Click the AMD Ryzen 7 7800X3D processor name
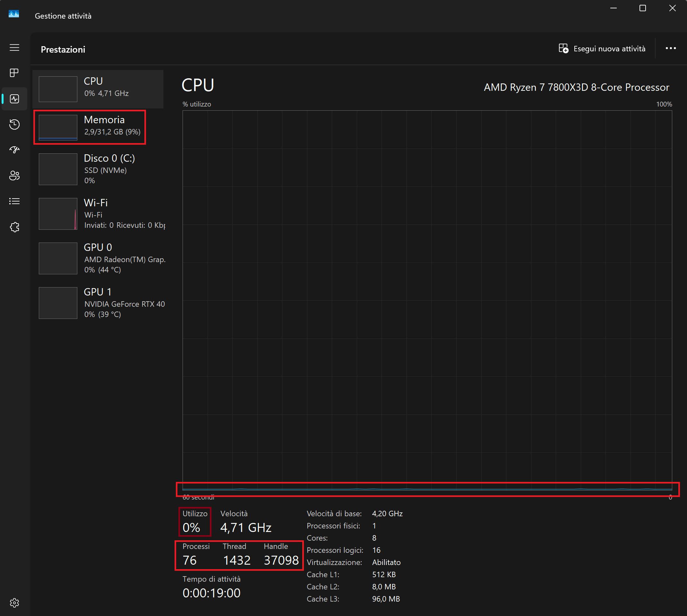 coord(576,87)
